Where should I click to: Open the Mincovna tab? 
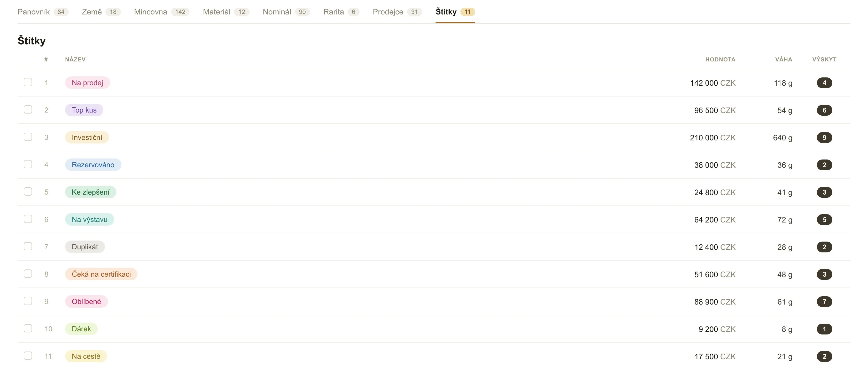[161, 12]
